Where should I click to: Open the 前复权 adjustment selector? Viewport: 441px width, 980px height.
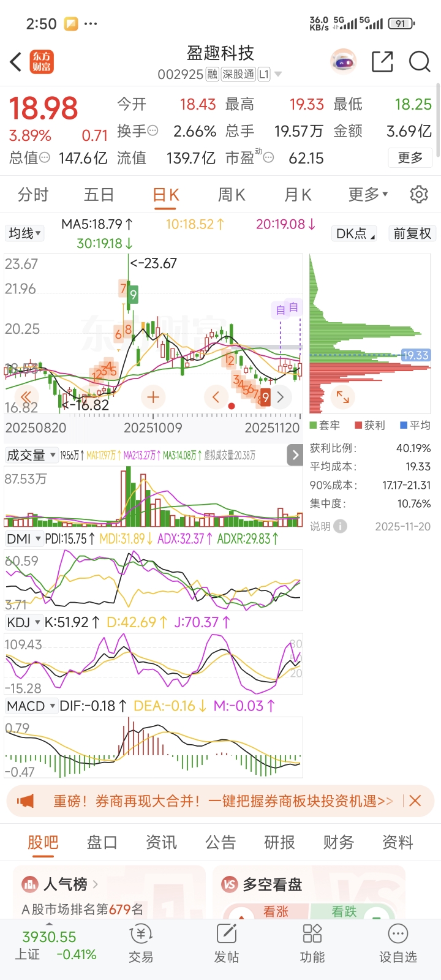[x=412, y=233]
